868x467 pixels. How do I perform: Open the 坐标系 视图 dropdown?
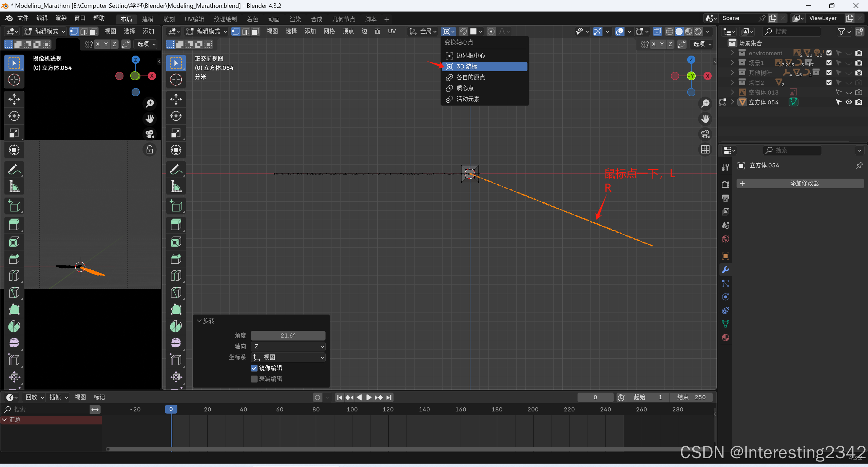point(288,357)
